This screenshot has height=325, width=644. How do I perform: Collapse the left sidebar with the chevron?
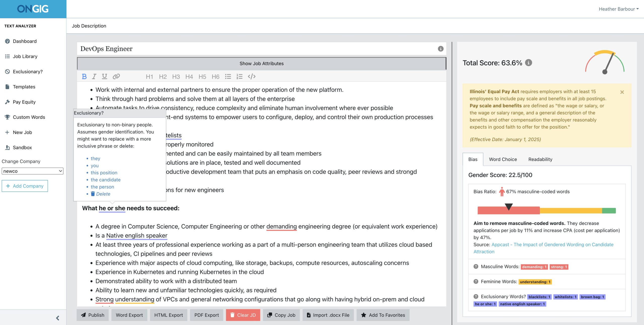[x=58, y=318]
